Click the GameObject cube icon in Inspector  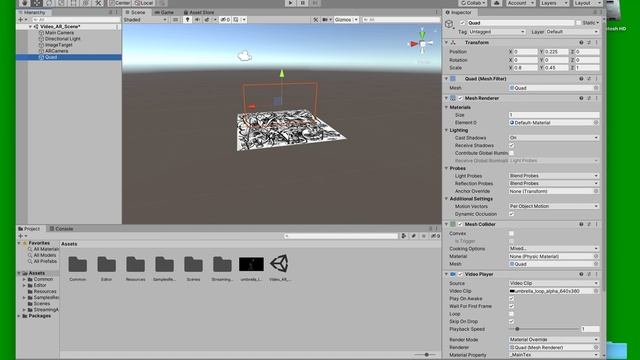tap(449, 24)
